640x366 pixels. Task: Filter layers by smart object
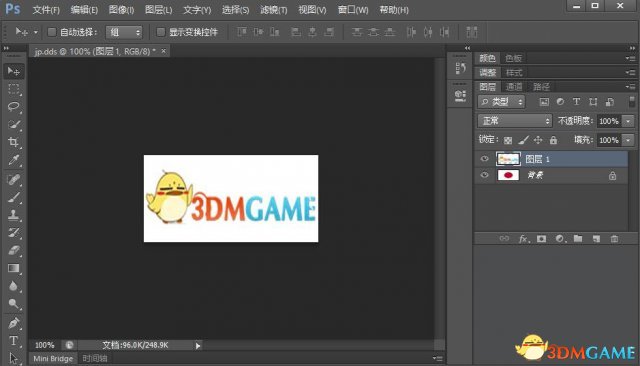pos(610,102)
